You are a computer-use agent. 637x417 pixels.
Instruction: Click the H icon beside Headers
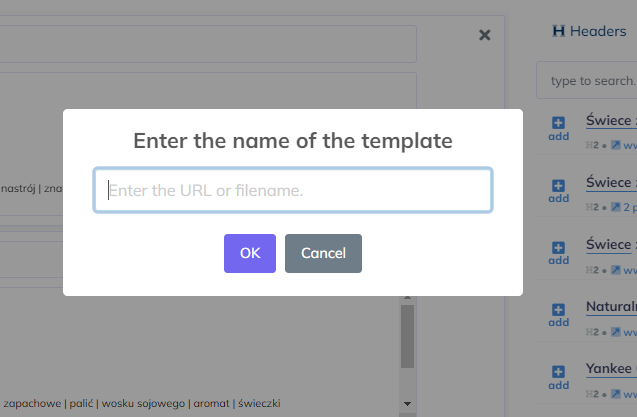tap(559, 31)
